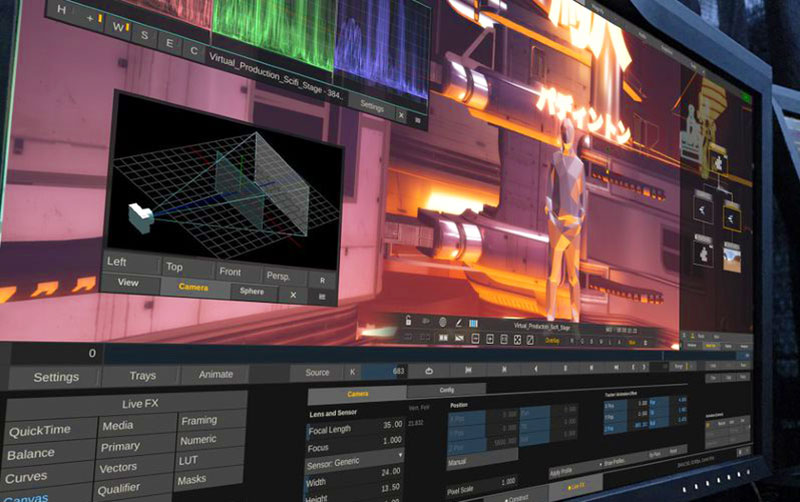Click the H scope button
The height and width of the screenshot is (502, 800).
(63, 9)
